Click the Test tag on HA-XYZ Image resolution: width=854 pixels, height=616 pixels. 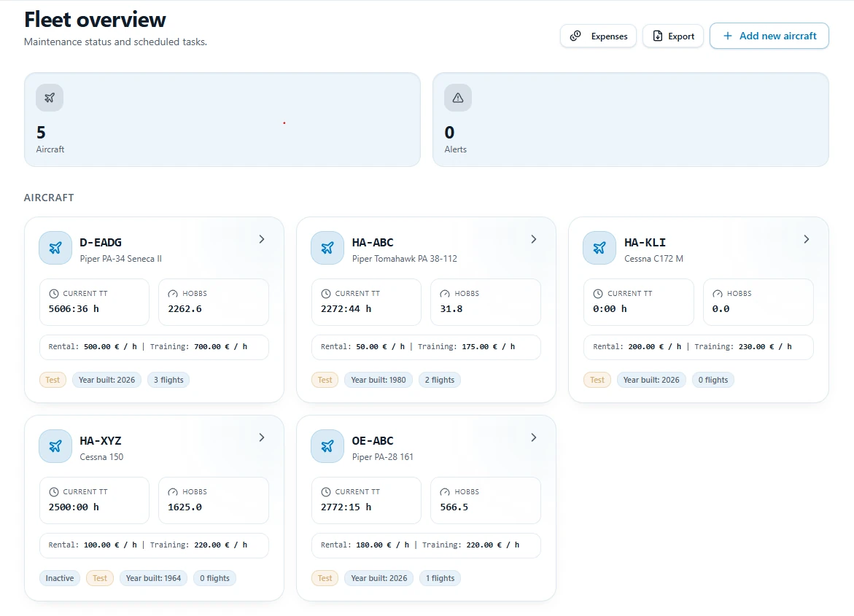(x=100, y=578)
